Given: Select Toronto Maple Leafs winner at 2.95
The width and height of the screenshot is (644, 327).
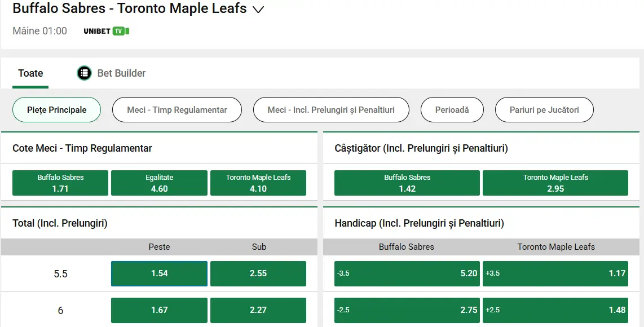Looking at the screenshot, I should tap(555, 183).
